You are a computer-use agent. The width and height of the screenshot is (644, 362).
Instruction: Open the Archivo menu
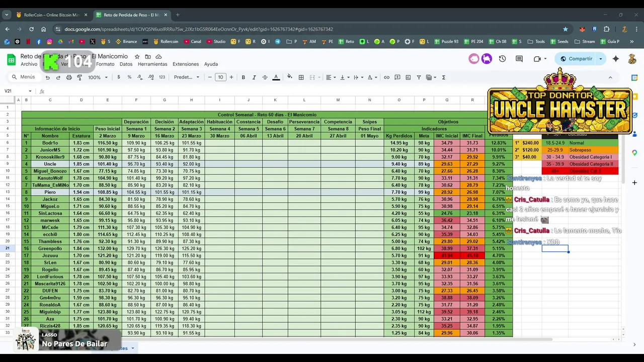[29, 64]
